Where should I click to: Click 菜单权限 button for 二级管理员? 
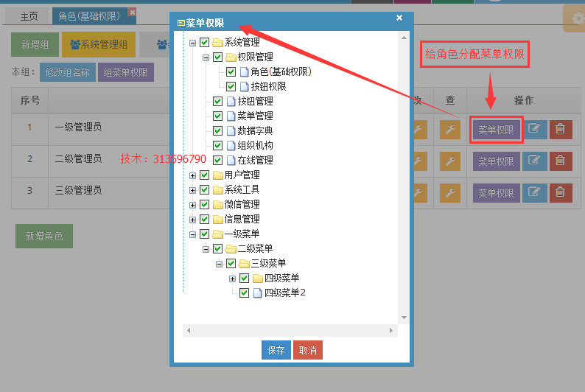(x=496, y=161)
